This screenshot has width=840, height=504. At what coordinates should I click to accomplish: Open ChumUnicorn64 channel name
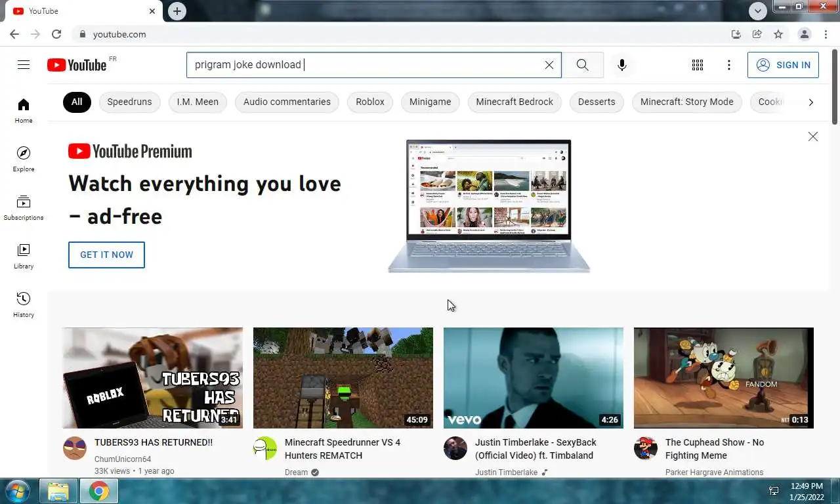click(x=123, y=459)
